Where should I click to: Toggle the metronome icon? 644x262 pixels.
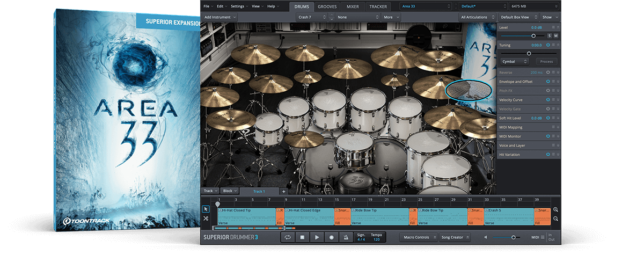(x=346, y=237)
